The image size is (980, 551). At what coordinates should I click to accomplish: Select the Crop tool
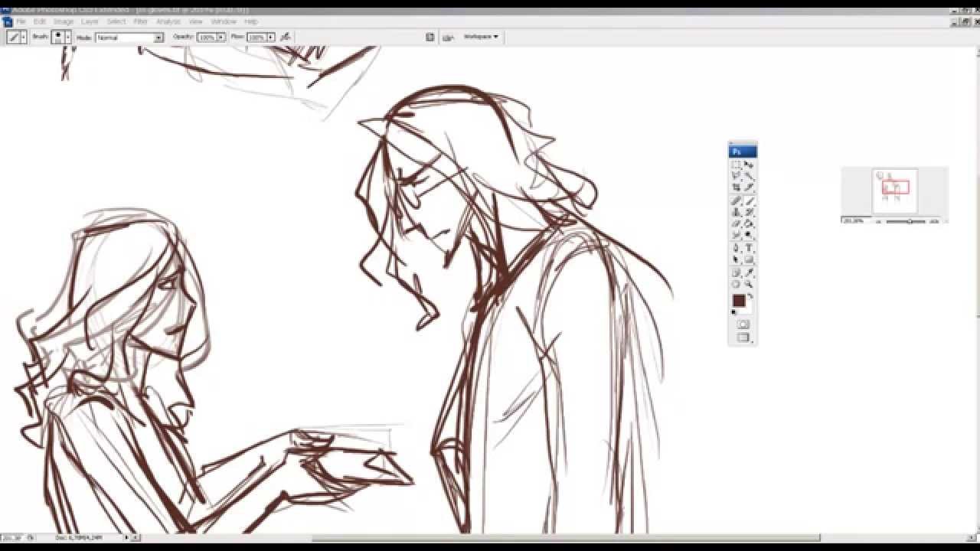click(x=737, y=186)
